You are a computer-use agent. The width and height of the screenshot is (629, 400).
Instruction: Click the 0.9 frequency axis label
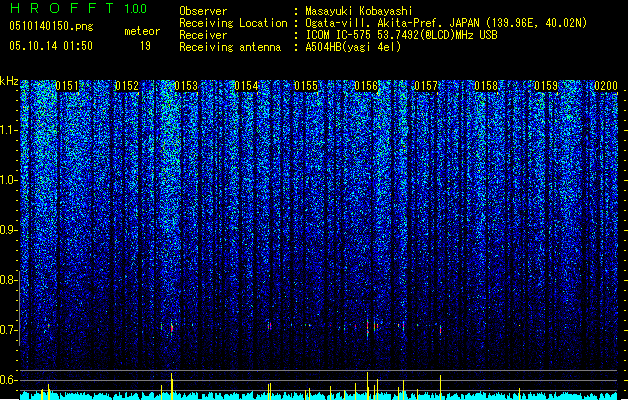pyautogui.click(x=8, y=230)
